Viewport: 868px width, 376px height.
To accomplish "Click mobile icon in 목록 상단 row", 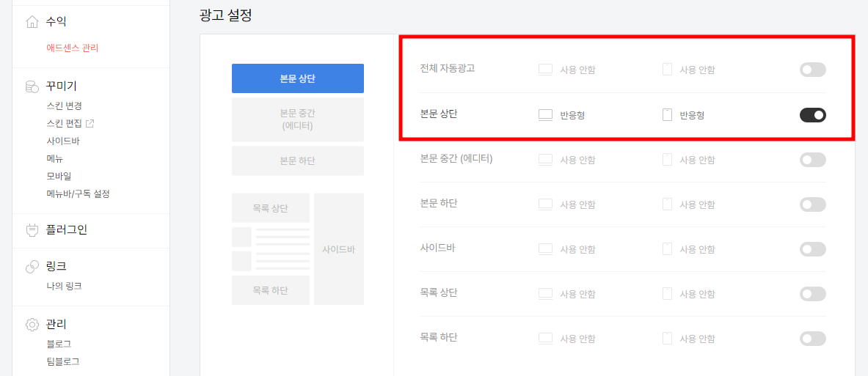I will tap(667, 294).
